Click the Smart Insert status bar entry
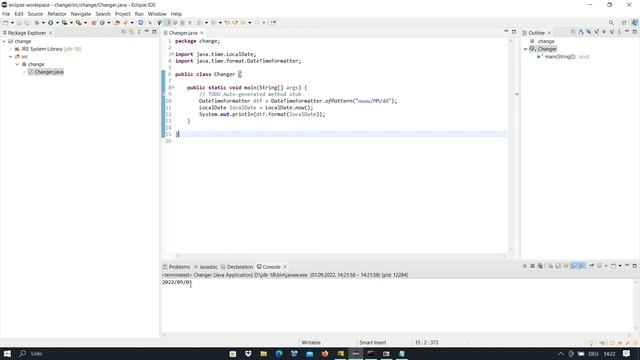Screen dimensions: 640x360 (x=373, y=343)
